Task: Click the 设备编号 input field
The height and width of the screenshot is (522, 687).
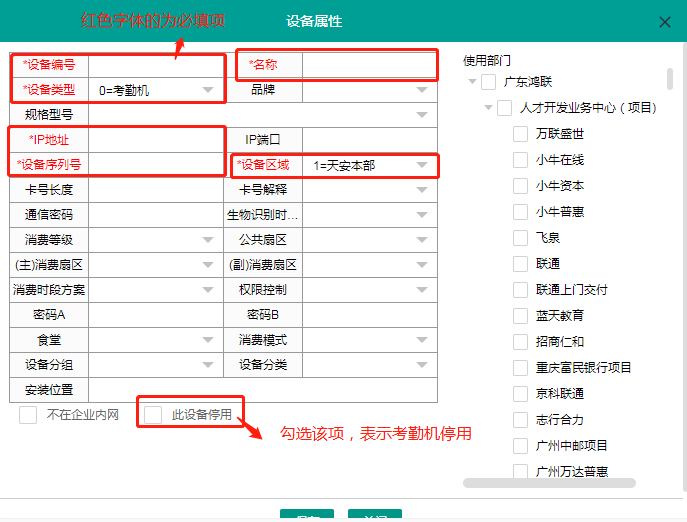Action: tap(155, 65)
